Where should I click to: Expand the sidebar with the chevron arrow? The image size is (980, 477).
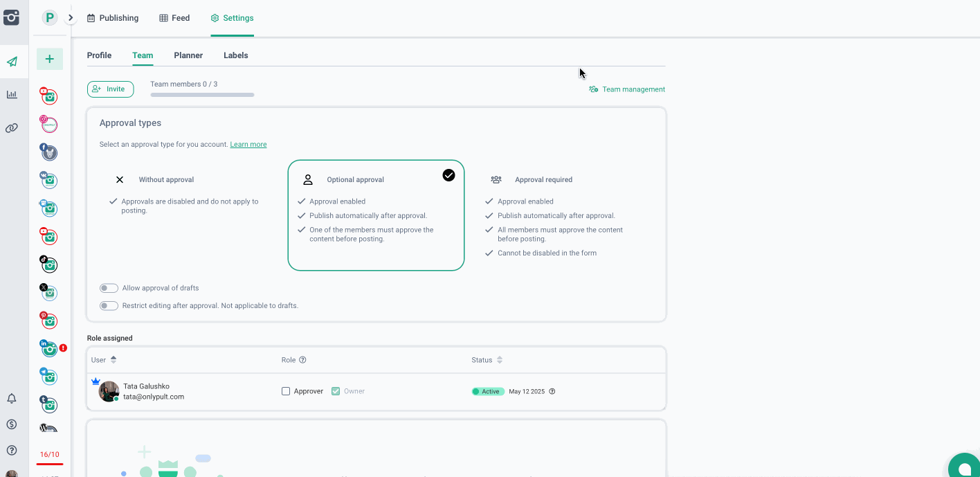(x=71, y=18)
